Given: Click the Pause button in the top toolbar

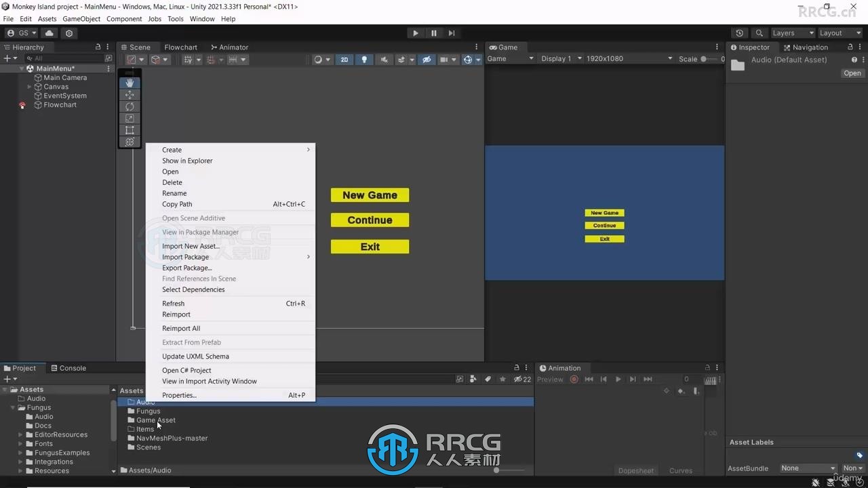Looking at the screenshot, I should (x=434, y=33).
